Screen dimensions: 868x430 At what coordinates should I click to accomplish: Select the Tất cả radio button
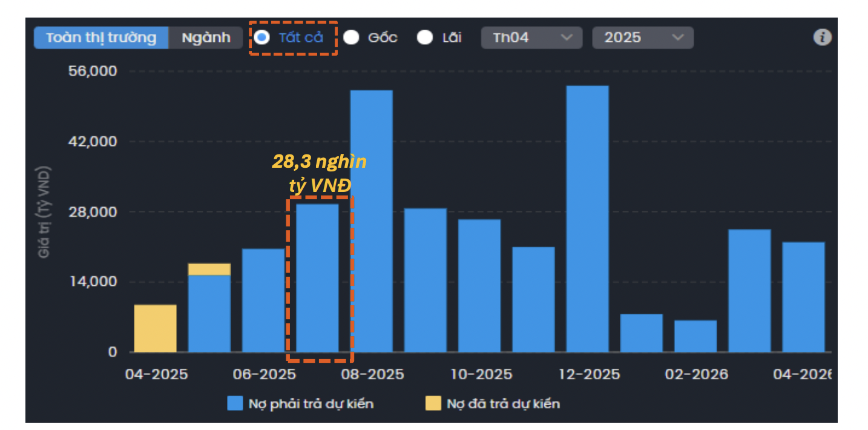click(263, 37)
